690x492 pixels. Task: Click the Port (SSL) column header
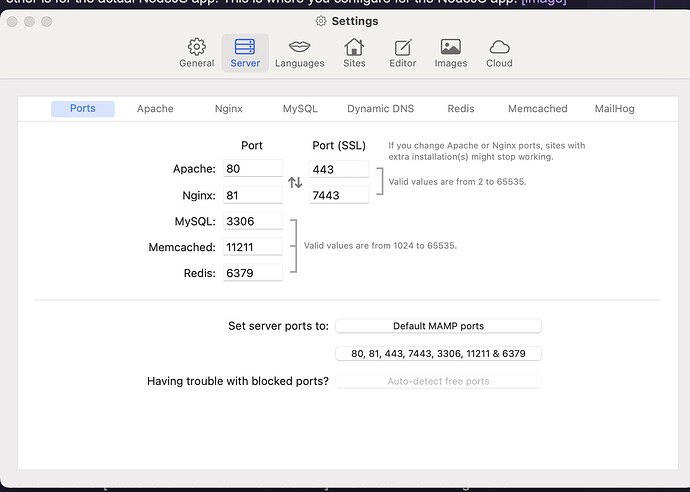(x=339, y=146)
